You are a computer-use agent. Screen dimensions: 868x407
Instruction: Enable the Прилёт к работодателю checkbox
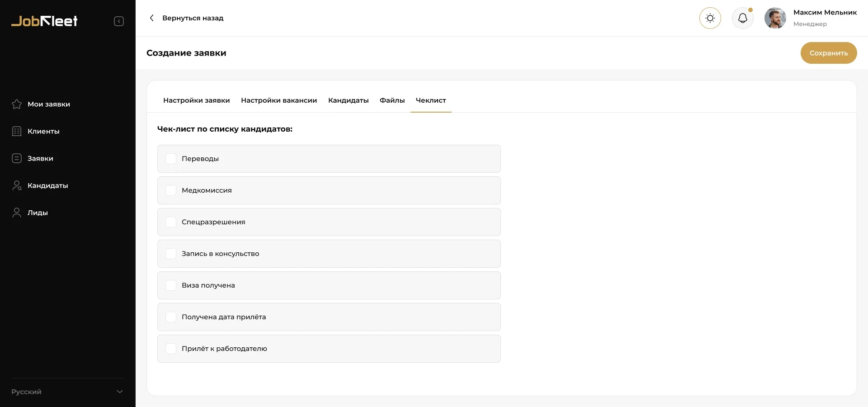[x=171, y=349]
